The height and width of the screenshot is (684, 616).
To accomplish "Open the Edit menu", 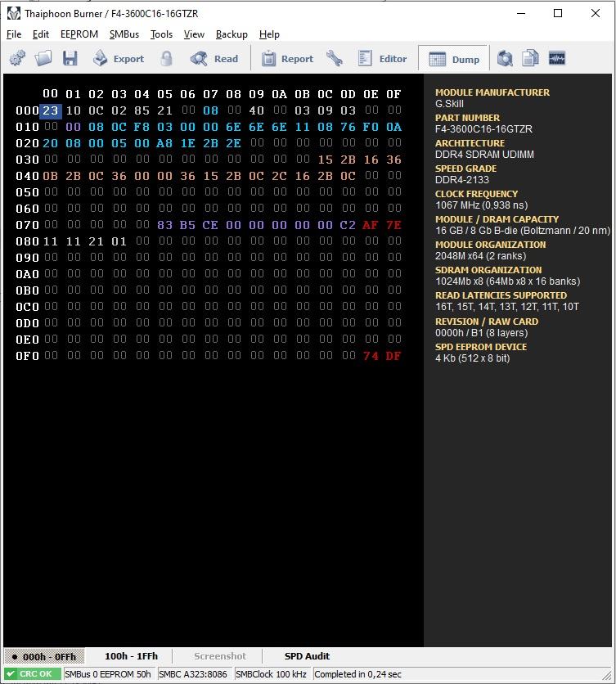I will (41, 34).
